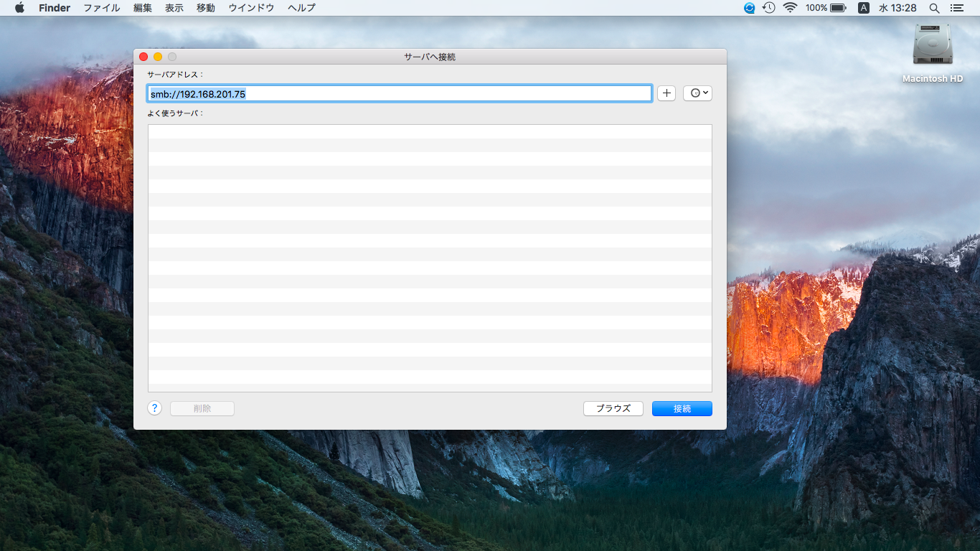Click the サーバアドレス label
Screen dimensions: 980x551
pyautogui.click(x=176, y=74)
